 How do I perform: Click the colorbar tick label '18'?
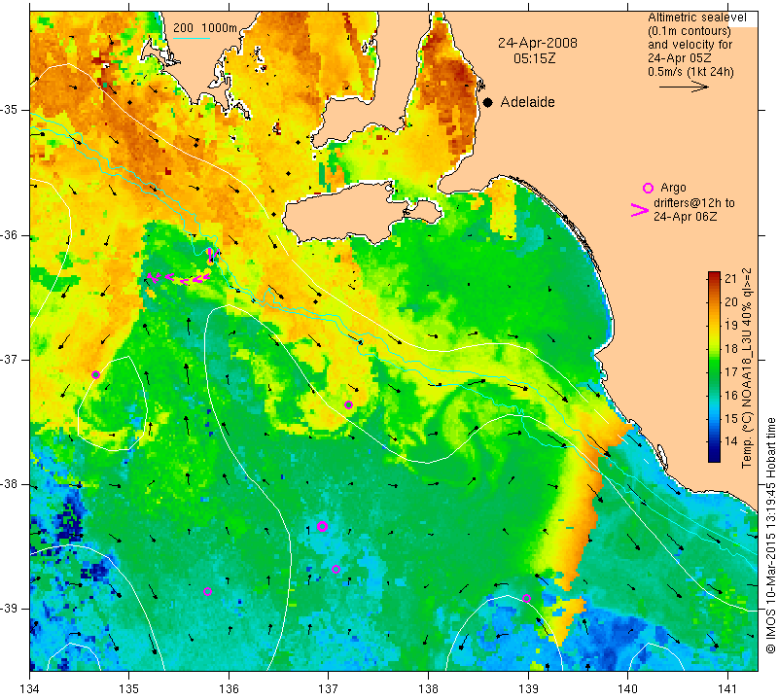(x=731, y=348)
